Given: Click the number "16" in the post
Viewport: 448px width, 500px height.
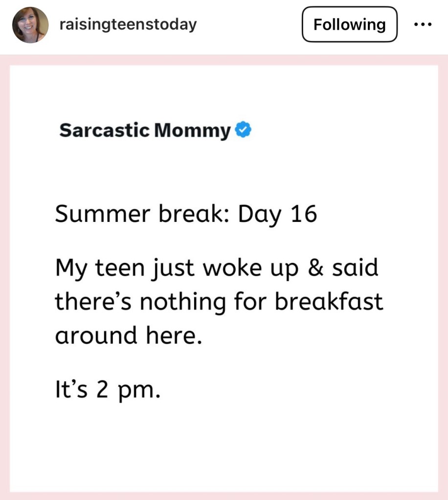Looking at the screenshot, I should click(x=303, y=215).
